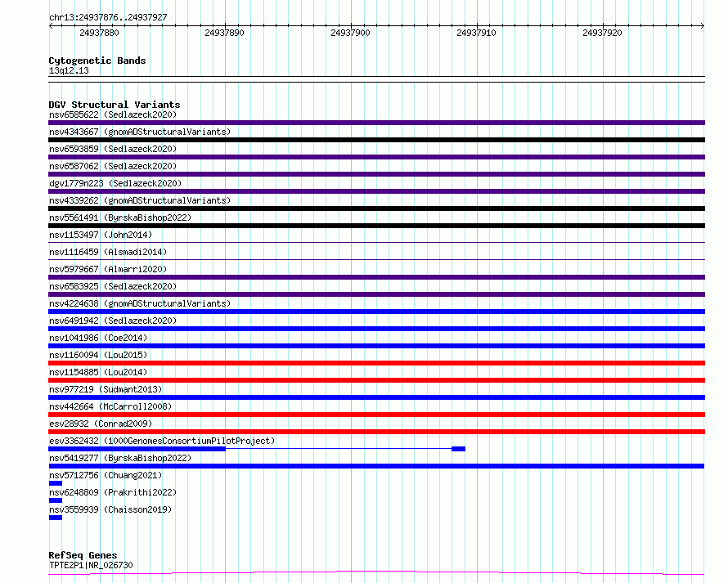Image resolution: width=728 pixels, height=583 pixels.
Task: Click ruler tick label 24937910
Action: [x=476, y=33]
